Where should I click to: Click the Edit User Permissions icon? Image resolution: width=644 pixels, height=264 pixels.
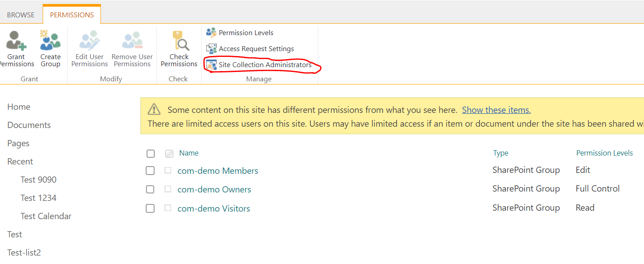(90, 40)
